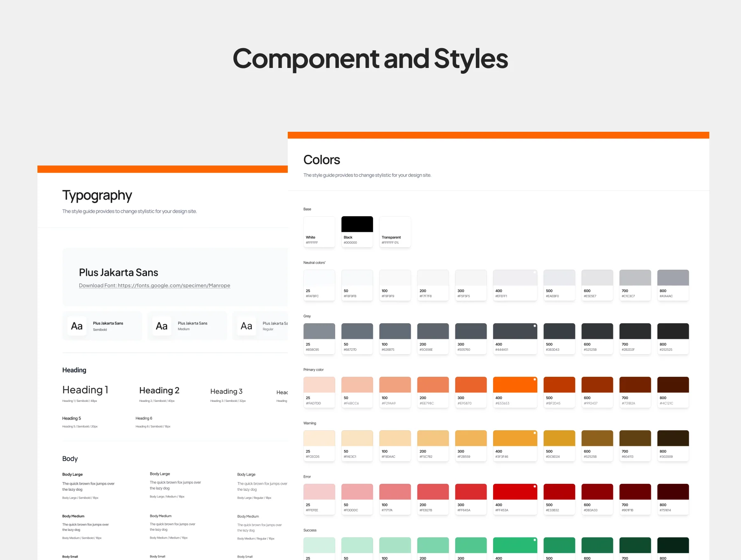
Task: Pick the Error 500 color swatch
Action: point(559,499)
